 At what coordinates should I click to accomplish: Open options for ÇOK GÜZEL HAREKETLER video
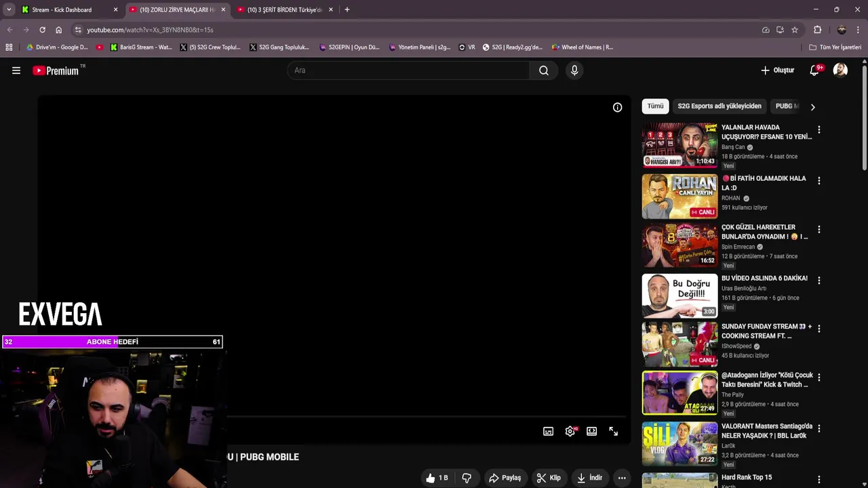pos(818,230)
